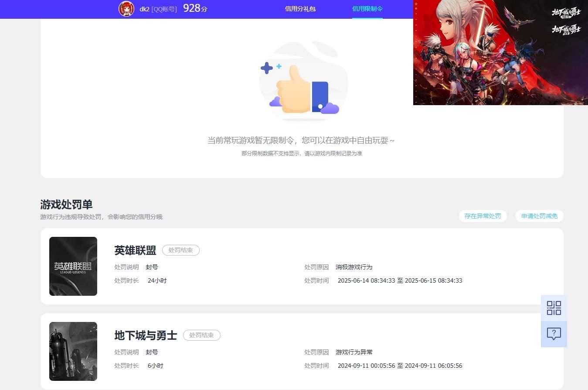Click the 24小时 penalty duration
The width and height of the screenshot is (588, 390).
[157, 281]
